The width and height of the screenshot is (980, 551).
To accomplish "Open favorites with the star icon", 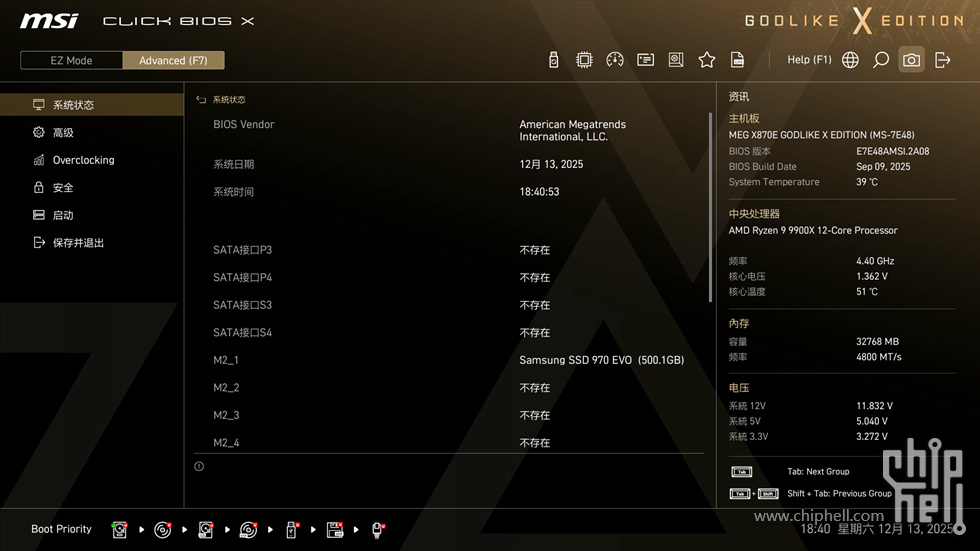I will pyautogui.click(x=707, y=60).
